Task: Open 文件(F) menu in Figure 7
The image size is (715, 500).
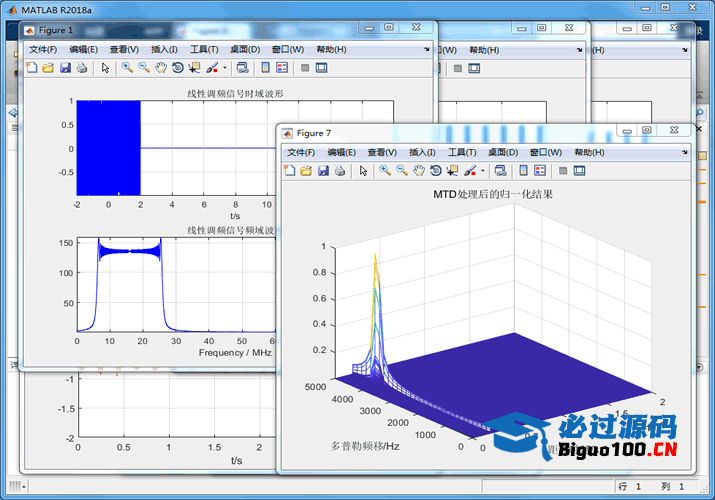Action: click(301, 152)
